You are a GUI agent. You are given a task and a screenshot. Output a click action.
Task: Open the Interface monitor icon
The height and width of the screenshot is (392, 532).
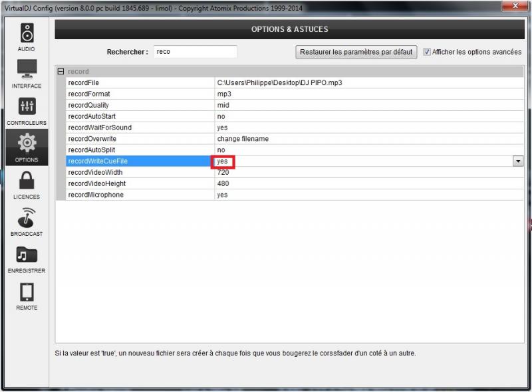pyautogui.click(x=27, y=69)
